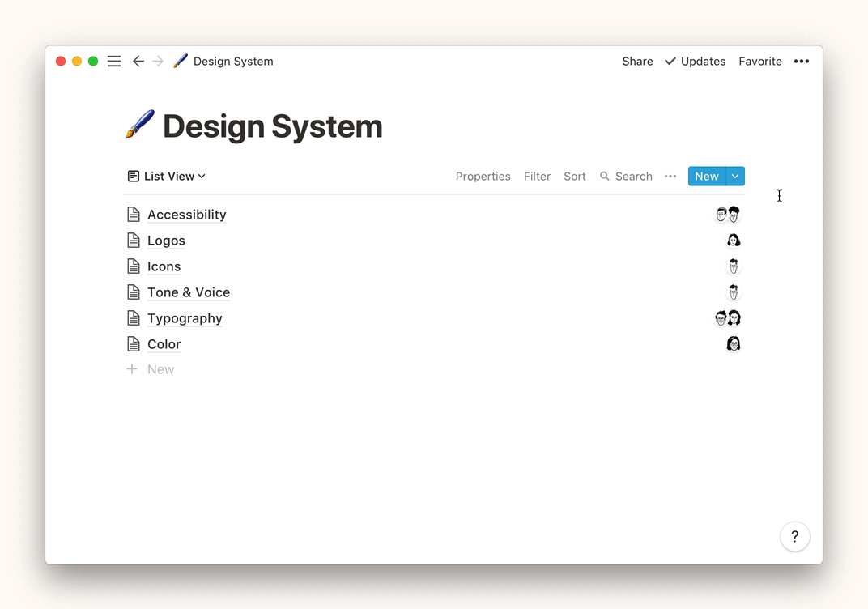
Task: Go back with the left arrow
Action: click(x=138, y=62)
